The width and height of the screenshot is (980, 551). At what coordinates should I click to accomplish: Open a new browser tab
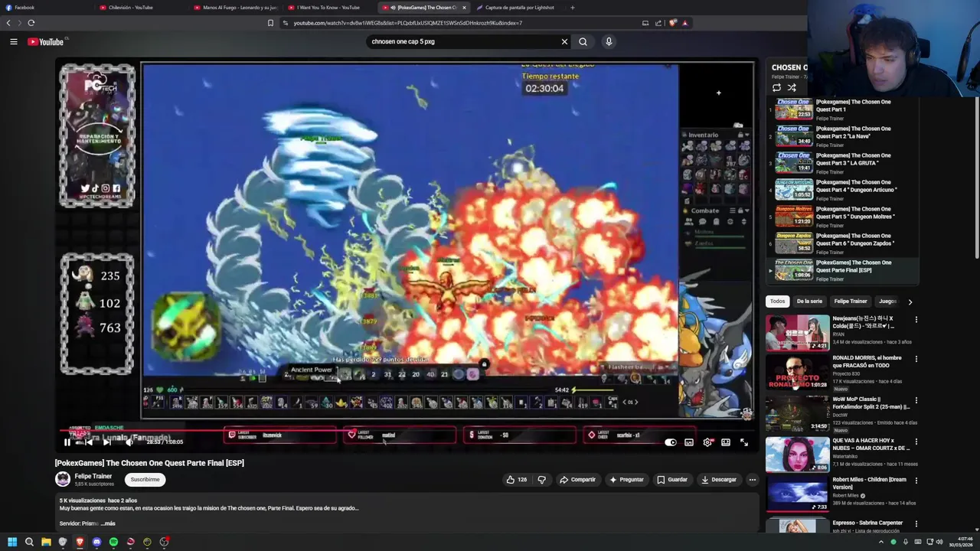(x=572, y=8)
